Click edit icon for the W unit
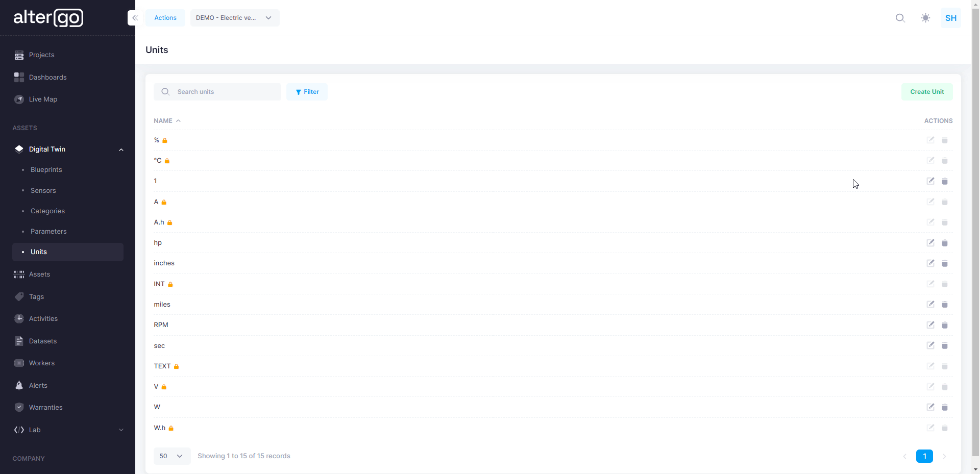Screen dimensions: 980x474 (930, 407)
